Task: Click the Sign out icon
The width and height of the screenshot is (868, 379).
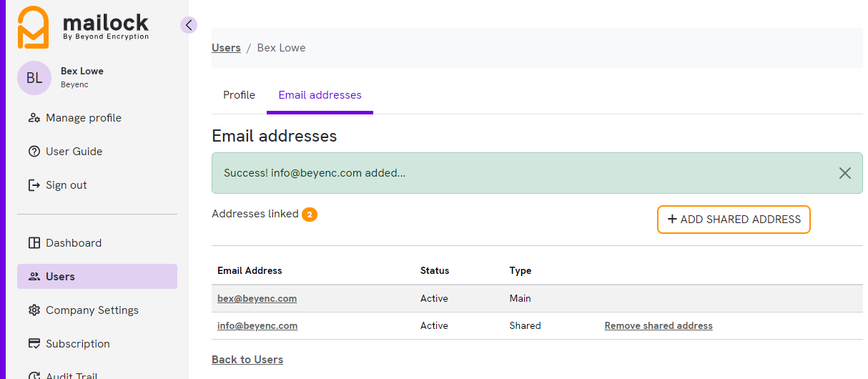Action: pos(34,185)
